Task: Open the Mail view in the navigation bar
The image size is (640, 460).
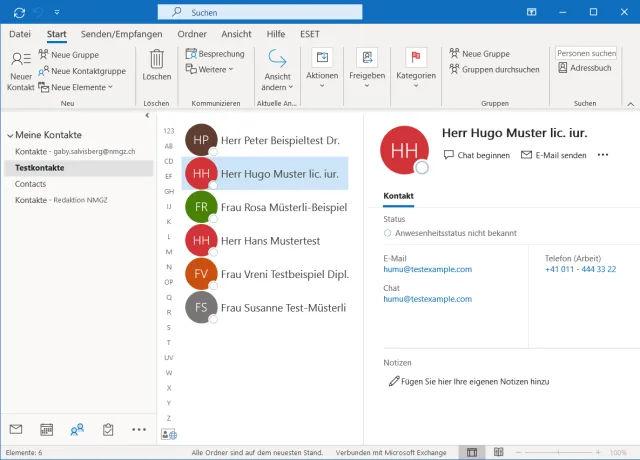Action: (16, 429)
